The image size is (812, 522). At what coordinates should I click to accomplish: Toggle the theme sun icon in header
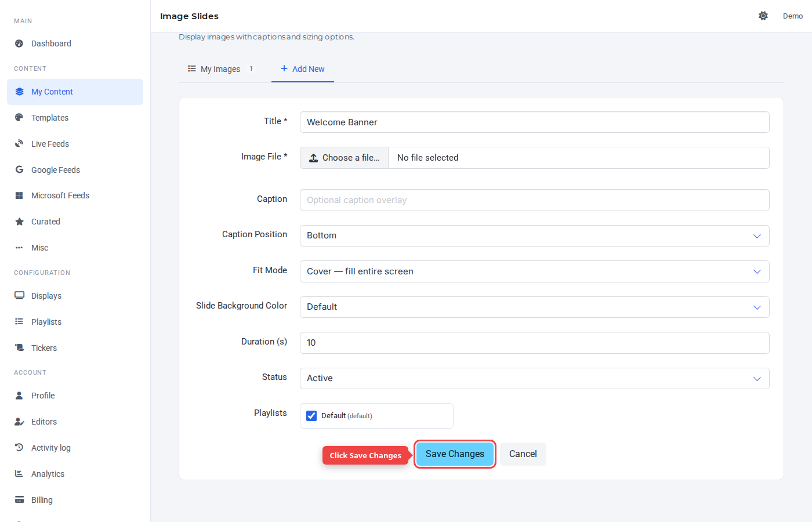pyautogui.click(x=763, y=16)
